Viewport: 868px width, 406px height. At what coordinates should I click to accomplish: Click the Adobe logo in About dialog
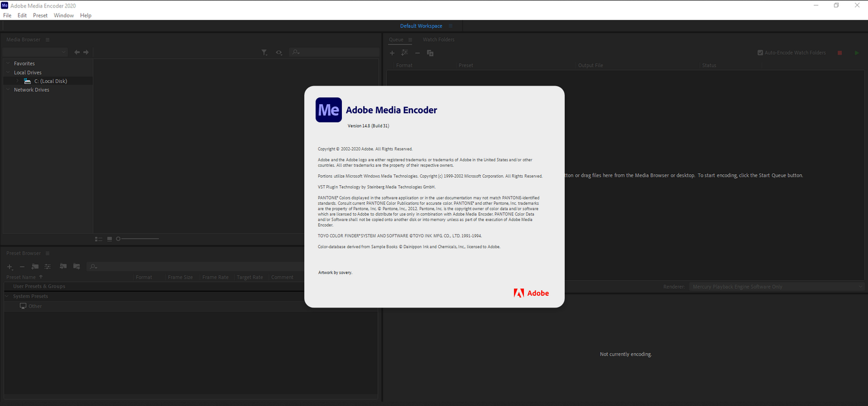(x=531, y=293)
